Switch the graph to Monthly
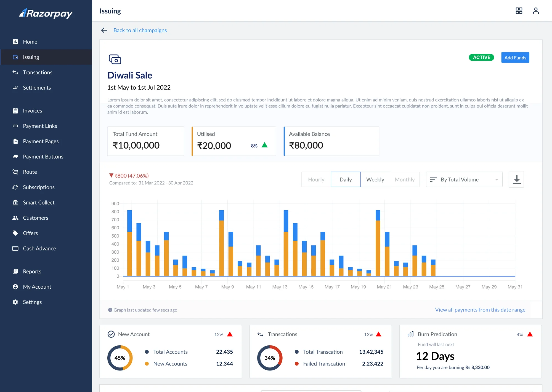552x392 pixels. 405,179
